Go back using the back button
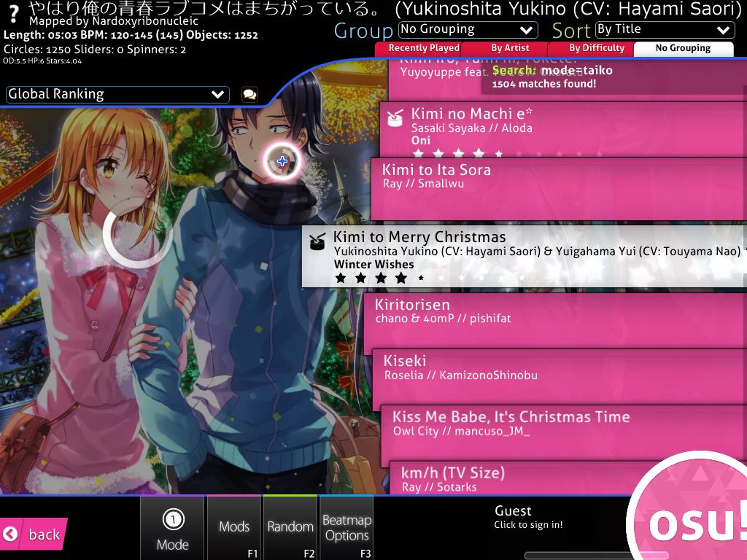 (34, 534)
